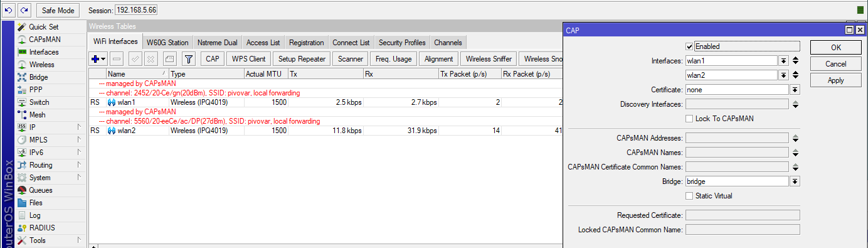The image size is (868, 248).
Task: Expand IP submenu
Action: [79, 127]
